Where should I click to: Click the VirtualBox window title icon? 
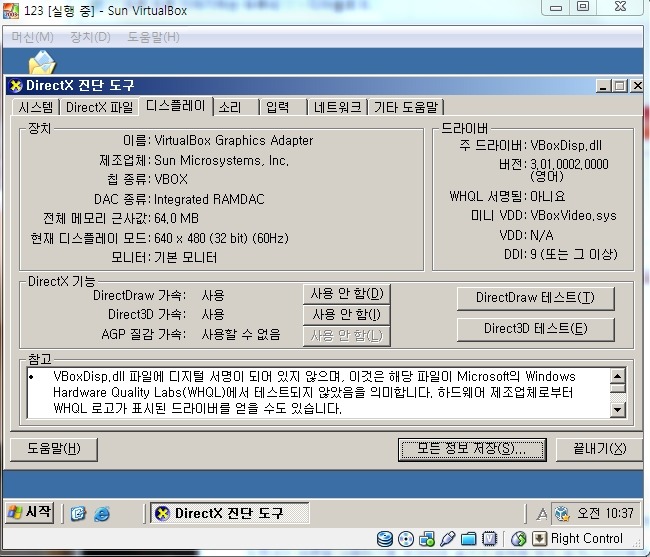(11, 11)
